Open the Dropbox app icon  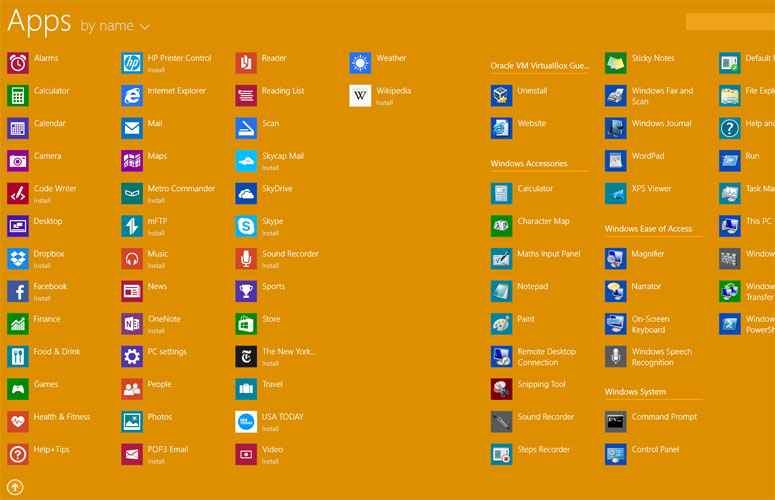(x=18, y=259)
